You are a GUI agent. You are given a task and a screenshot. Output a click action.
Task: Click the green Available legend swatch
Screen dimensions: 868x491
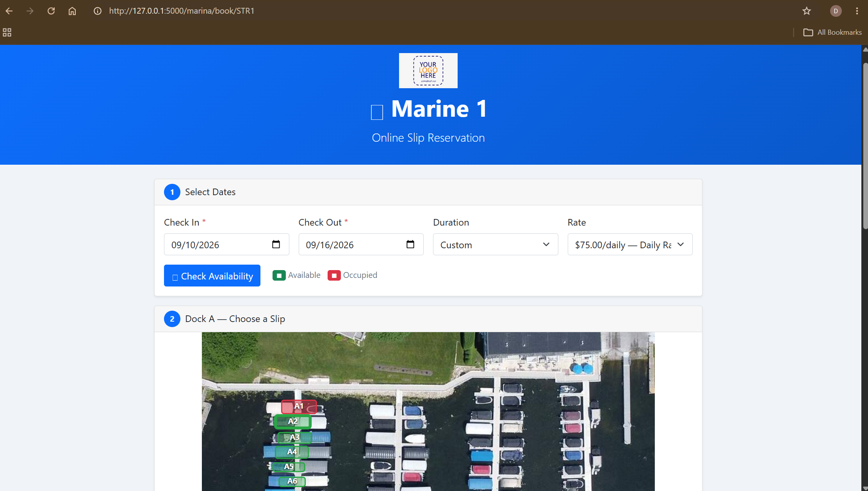coord(279,276)
